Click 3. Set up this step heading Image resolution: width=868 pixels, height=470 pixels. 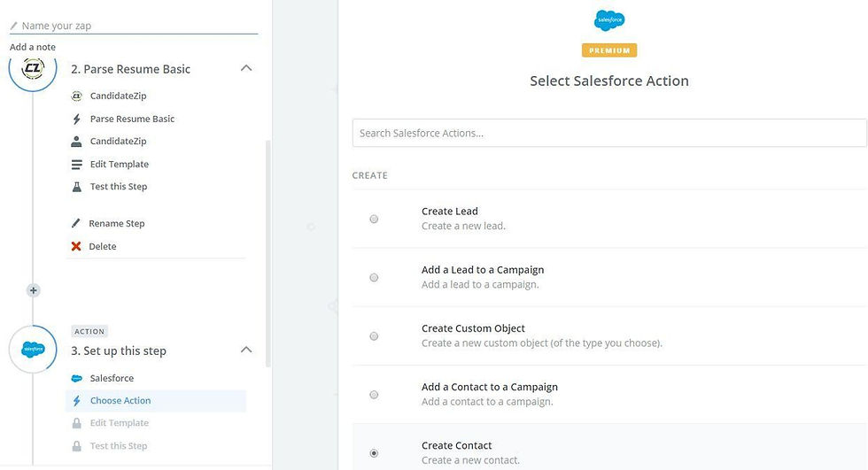pos(119,351)
